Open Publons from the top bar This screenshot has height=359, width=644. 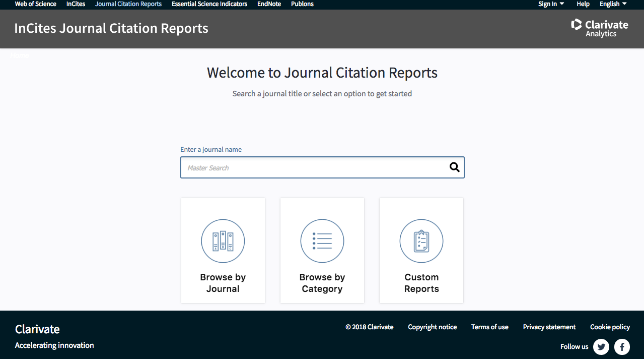pyautogui.click(x=302, y=4)
